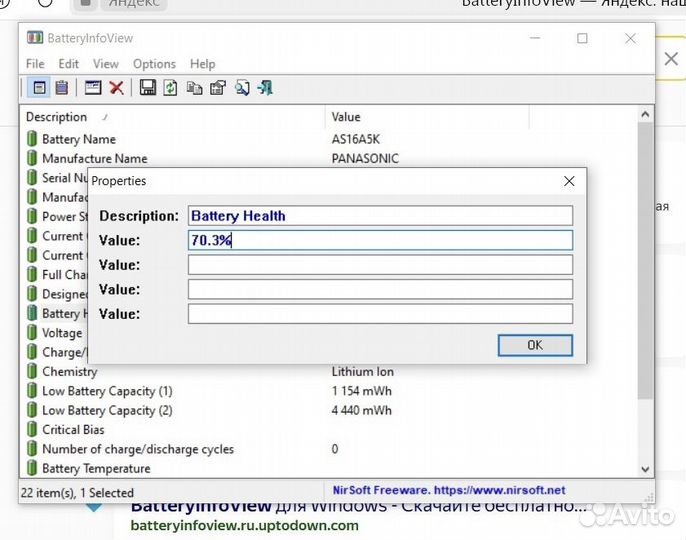Open the Options menu

coord(154,64)
